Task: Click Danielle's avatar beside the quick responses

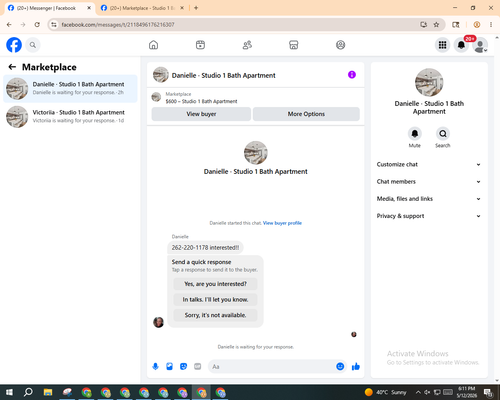Action: (x=158, y=322)
